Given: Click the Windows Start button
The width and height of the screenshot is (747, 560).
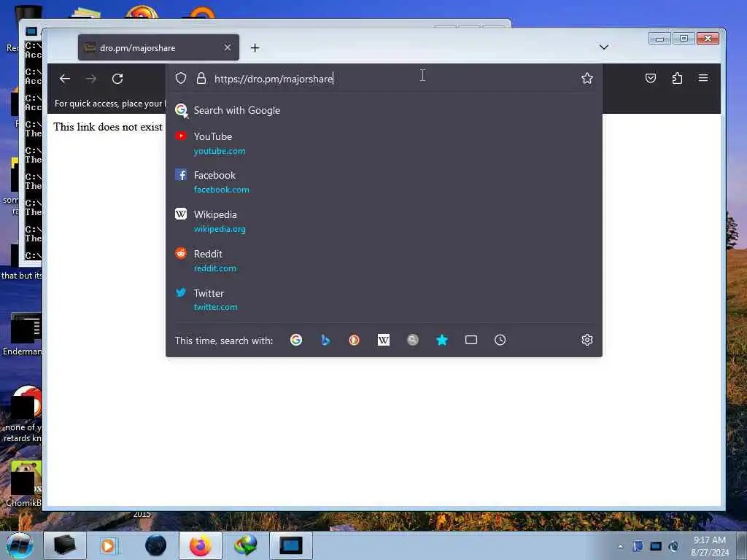Looking at the screenshot, I should click(20, 545).
